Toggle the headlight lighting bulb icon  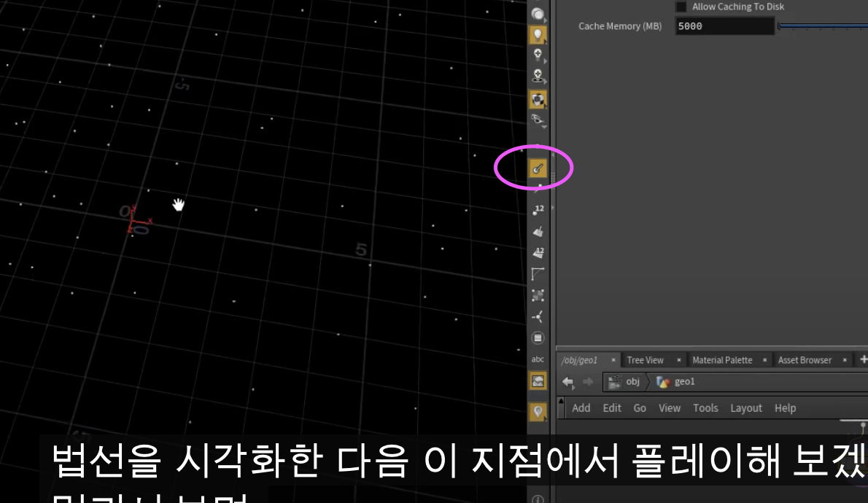(537, 34)
